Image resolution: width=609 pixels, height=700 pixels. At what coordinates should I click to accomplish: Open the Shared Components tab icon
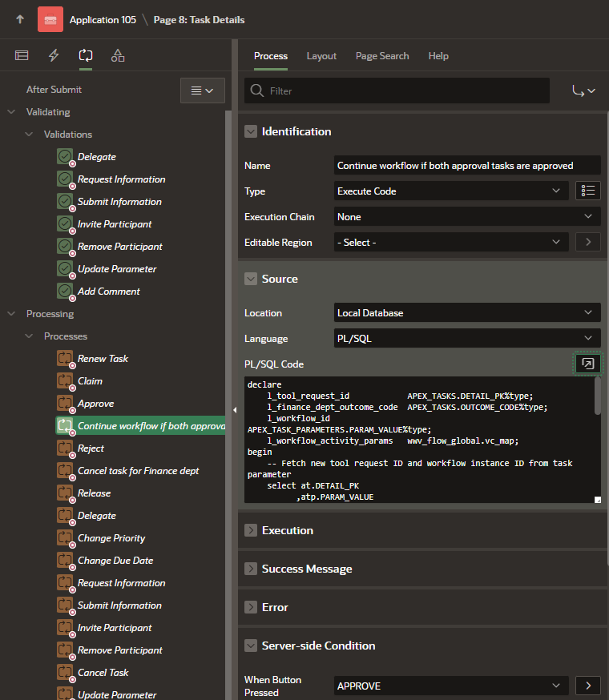tap(118, 55)
